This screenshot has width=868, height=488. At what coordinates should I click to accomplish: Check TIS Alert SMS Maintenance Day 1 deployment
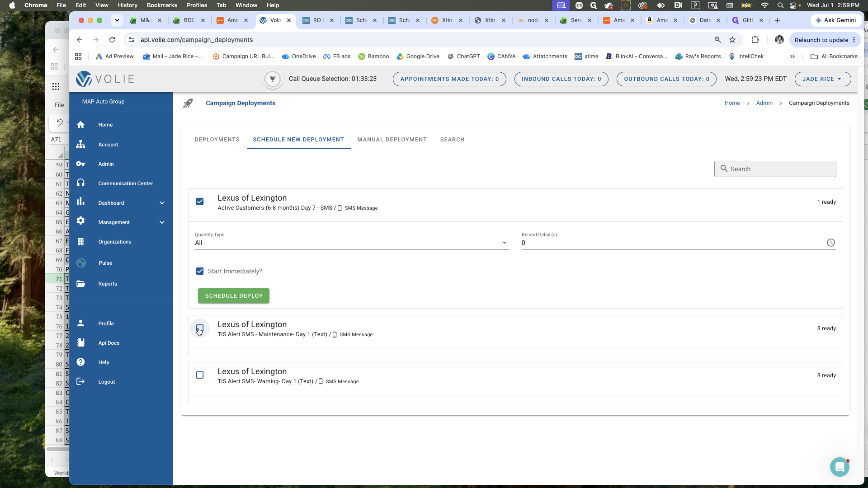pos(200,328)
